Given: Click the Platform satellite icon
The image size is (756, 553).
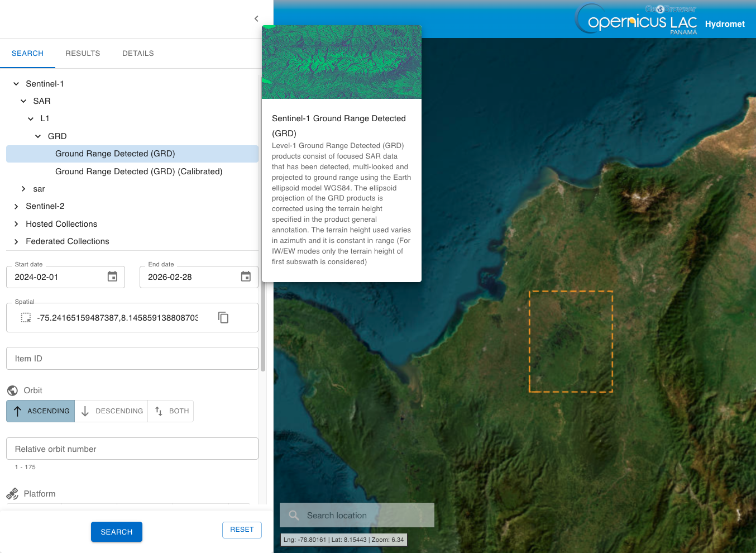Looking at the screenshot, I should (12, 494).
